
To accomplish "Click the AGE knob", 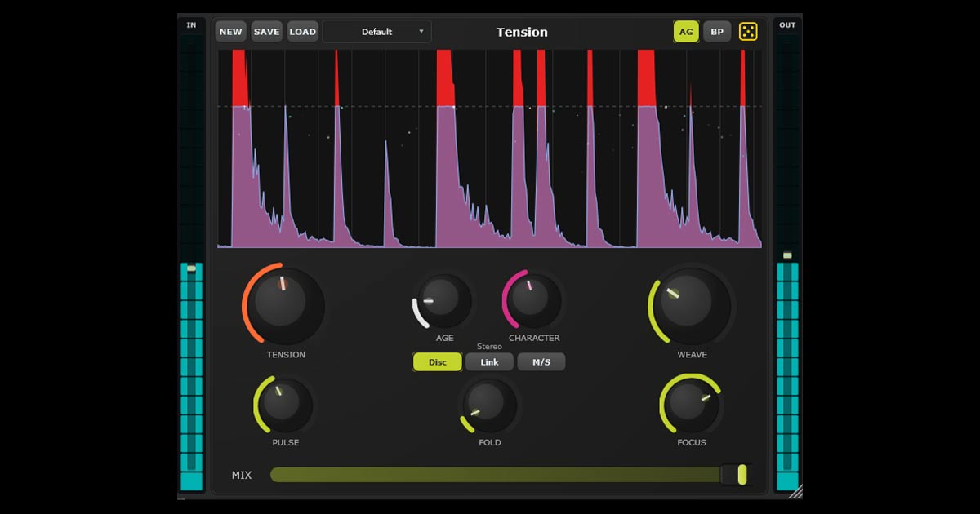I will tap(445, 304).
